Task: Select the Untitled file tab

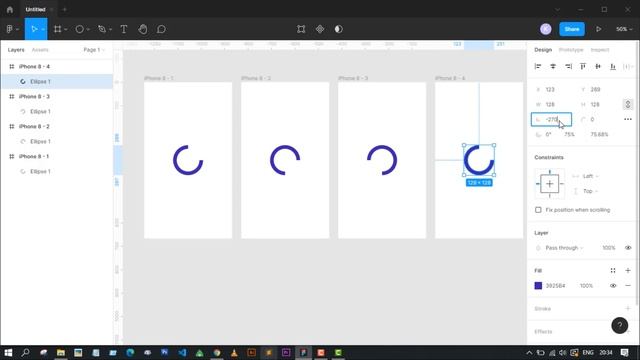Action: click(36, 9)
